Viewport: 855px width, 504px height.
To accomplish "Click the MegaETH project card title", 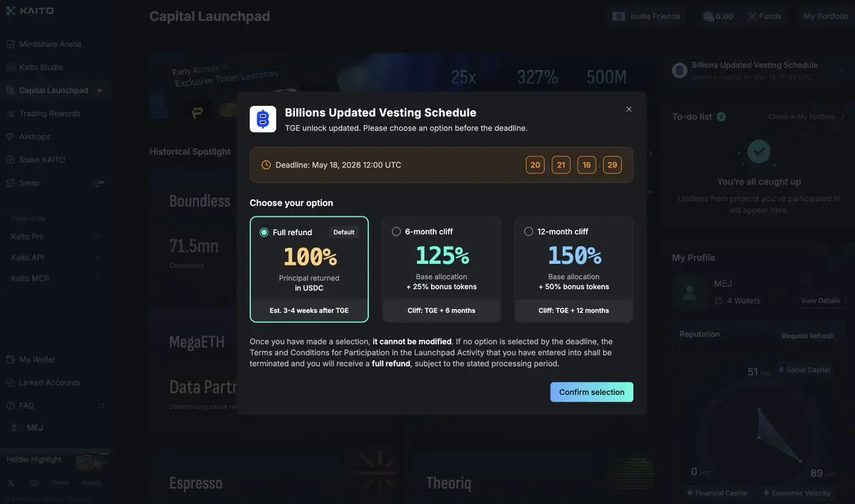I will 197,342.
